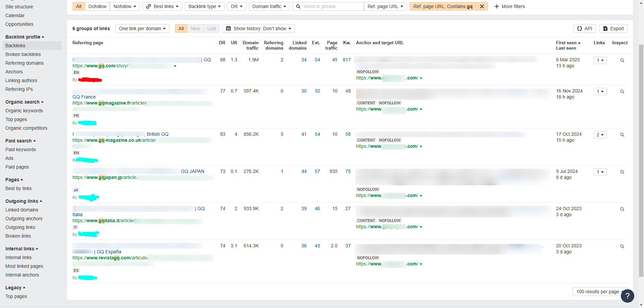Open the 817 keywords count link
Viewport: 644px width, 308px height.
(x=346, y=60)
